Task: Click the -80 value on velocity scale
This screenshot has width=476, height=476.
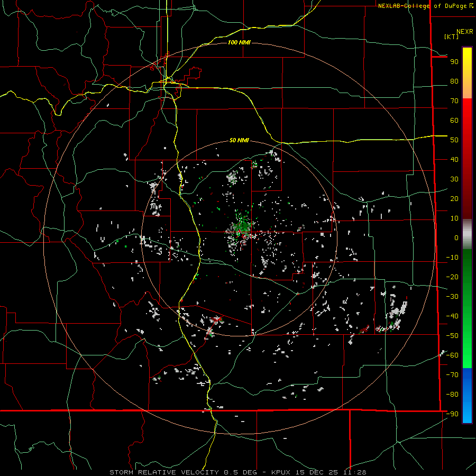Action: (452, 395)
